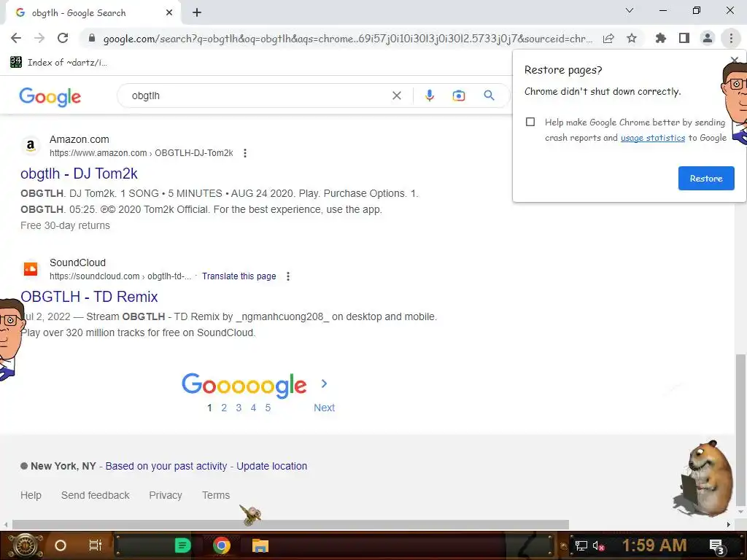747x560 pixels.
Task: Click the 1:59 AM clock
Action: pos(654,545)
